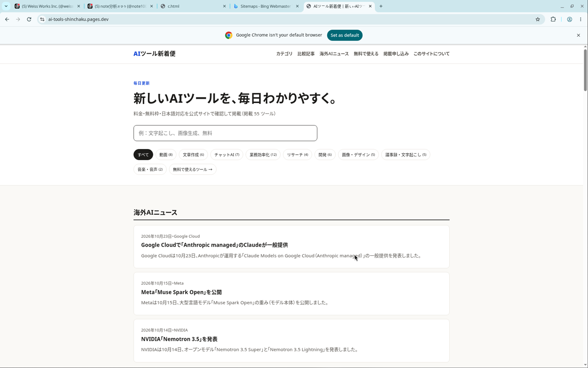The width and height of the screenshot is (588, 368).
Task: Click the address bar URL field
Action: (289, 19)
